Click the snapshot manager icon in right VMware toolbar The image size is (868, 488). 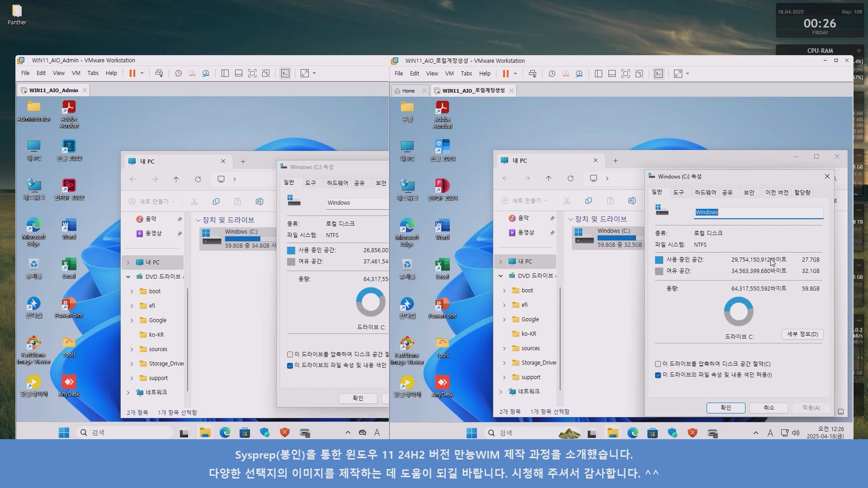coord(579,74)
